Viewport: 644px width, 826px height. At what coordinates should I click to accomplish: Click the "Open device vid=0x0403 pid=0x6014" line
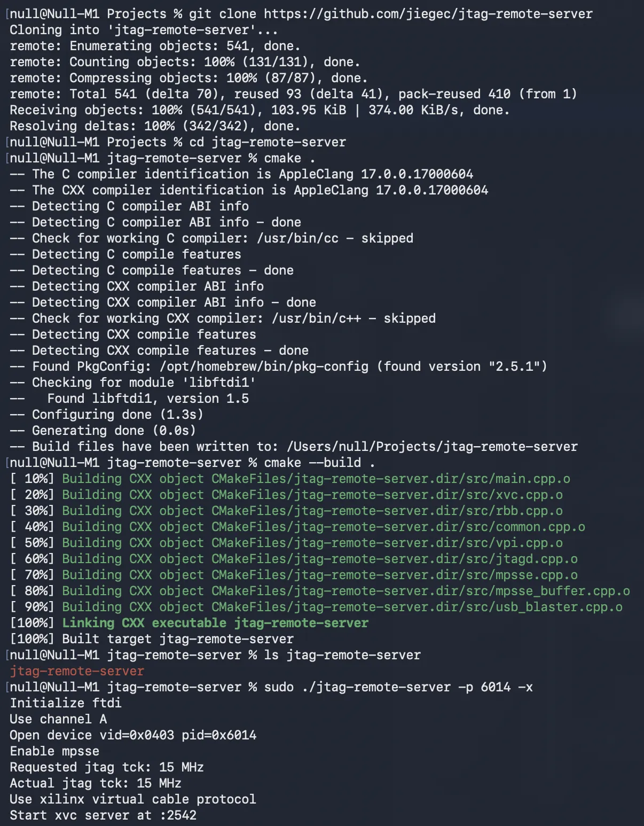133,735
